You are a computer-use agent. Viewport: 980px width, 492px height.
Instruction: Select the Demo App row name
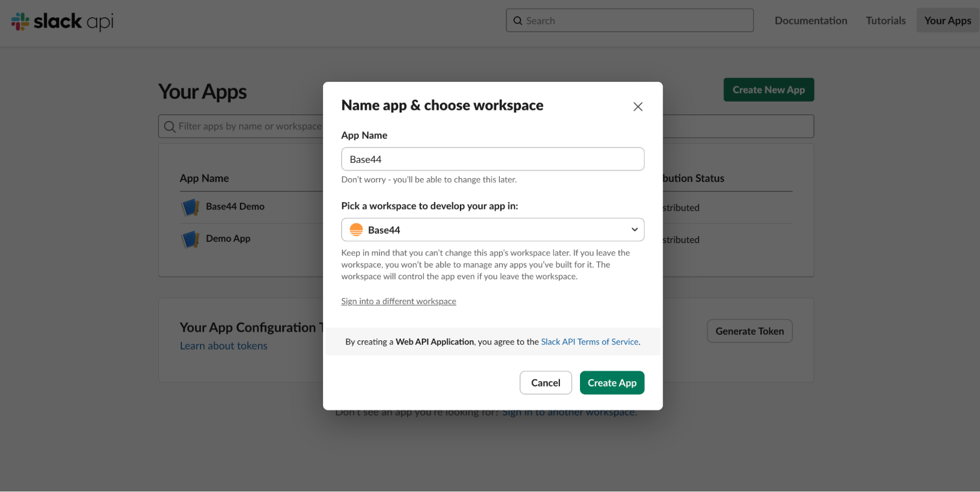coord(228,238)
